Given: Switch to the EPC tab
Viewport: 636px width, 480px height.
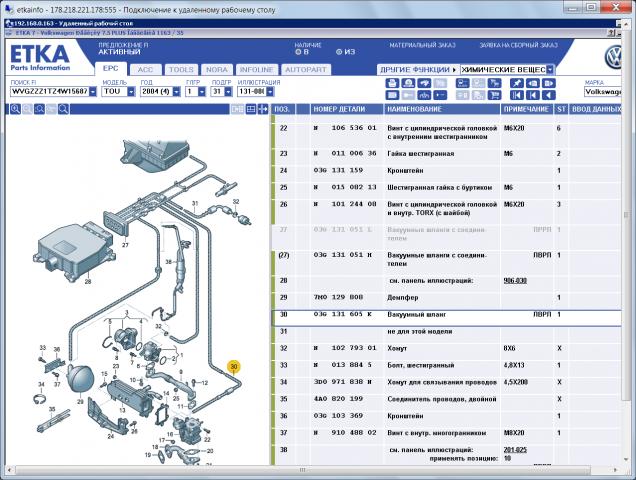Looking at the screenshot, I should pyautogui.click(x=110, y=69).
